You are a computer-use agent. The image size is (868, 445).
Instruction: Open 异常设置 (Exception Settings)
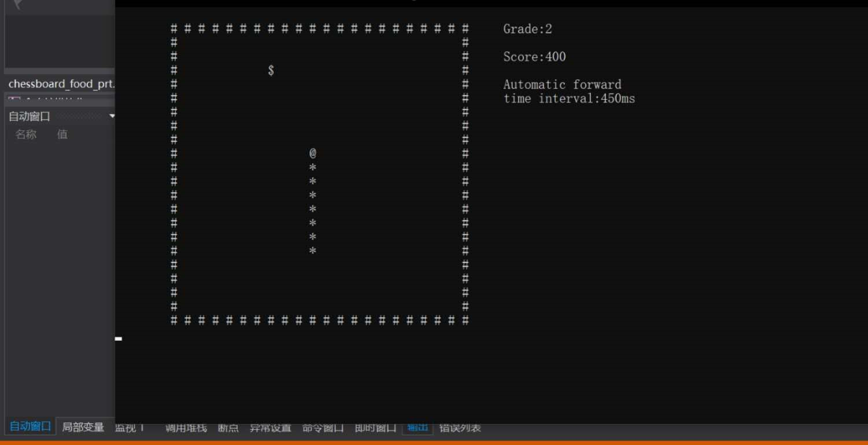click(271, 426)
